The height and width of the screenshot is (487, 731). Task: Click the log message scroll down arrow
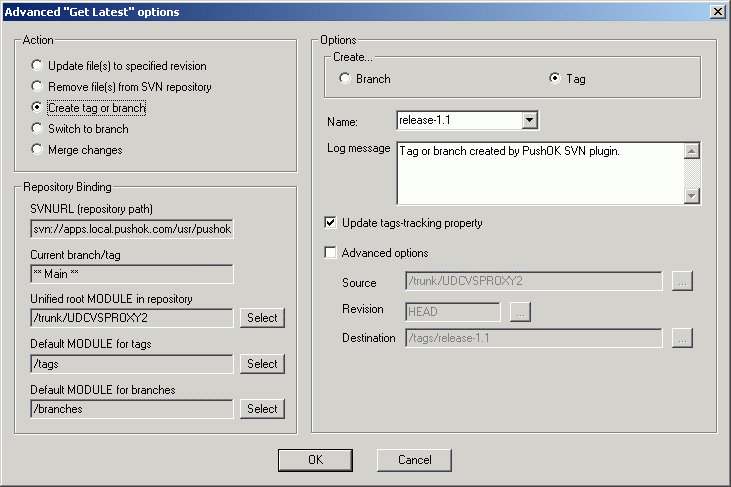692,196
